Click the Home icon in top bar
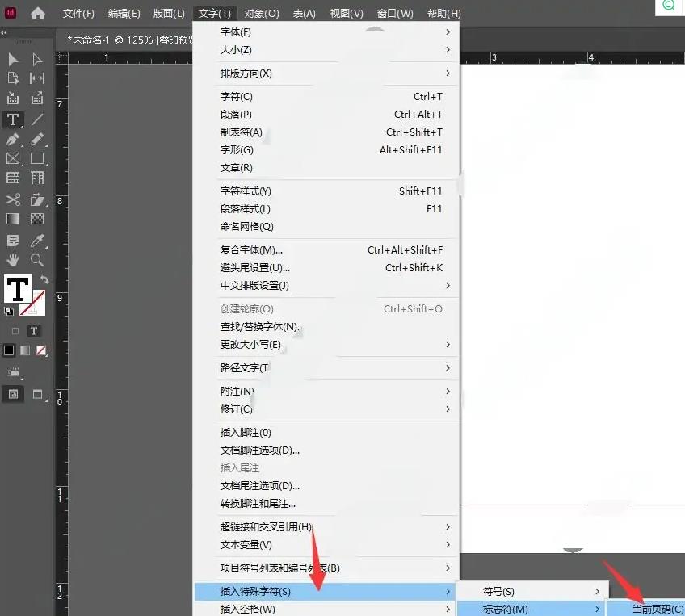685x616 pixels. (x=38, y=13)
